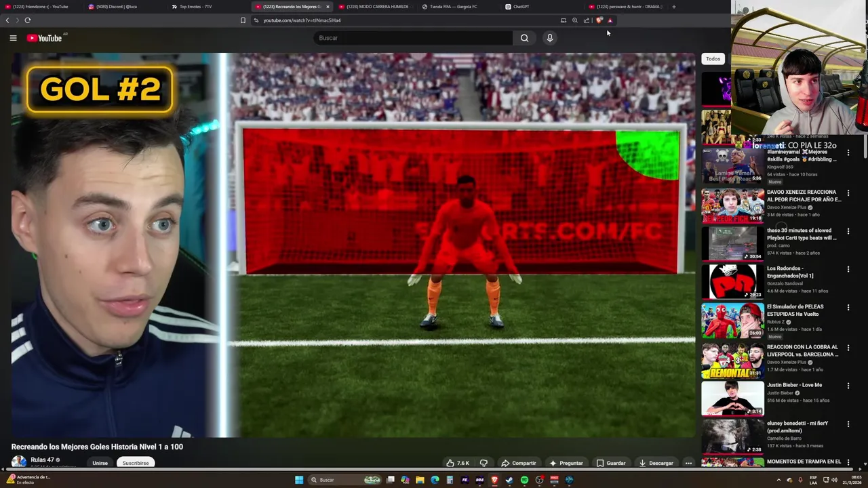
Task: Click Descargar to download the video
Action: point(656,463)
